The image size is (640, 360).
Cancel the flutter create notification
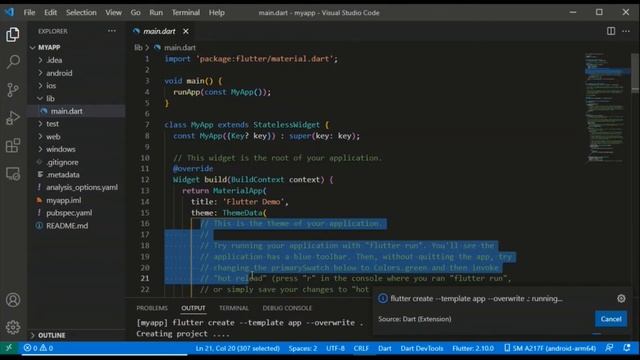(611, 319)
